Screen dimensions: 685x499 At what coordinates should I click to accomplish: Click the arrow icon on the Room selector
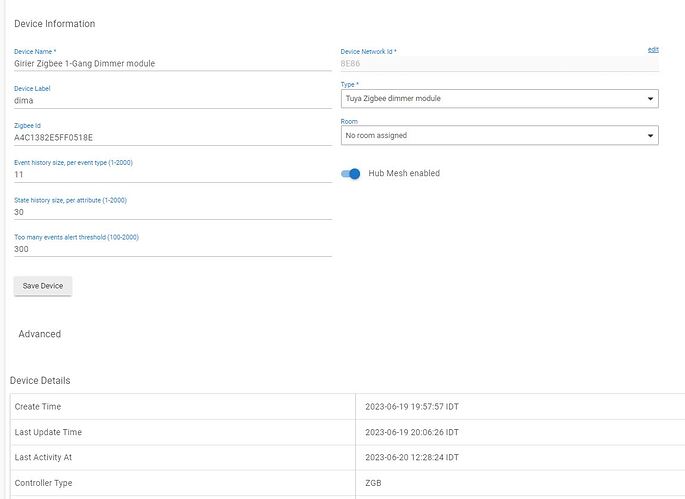(651, 135)
